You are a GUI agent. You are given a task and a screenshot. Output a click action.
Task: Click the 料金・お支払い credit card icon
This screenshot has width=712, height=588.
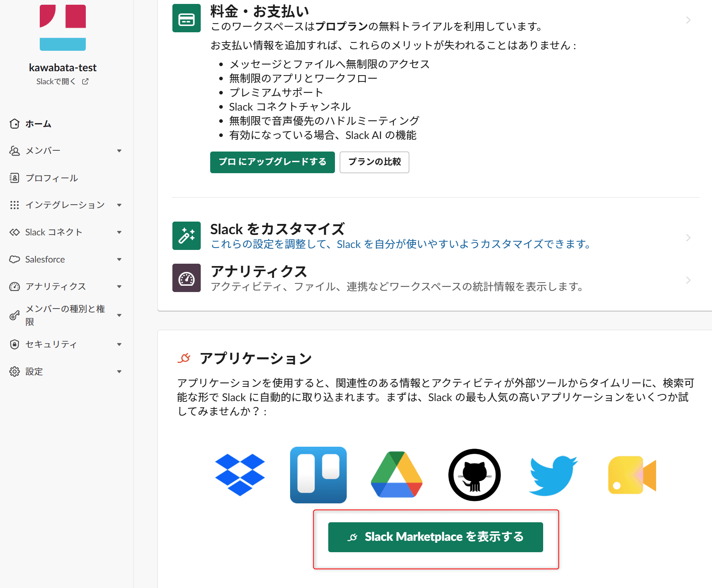point(187,18)
